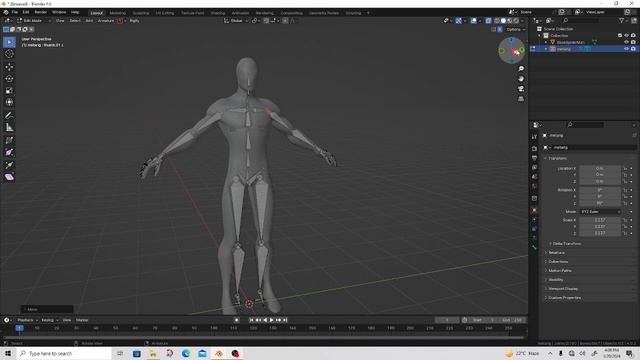Open the rotation Mode XYZ Euler dropdown
The width and height of the screenshot is (640, 360).
coord(600,212)
